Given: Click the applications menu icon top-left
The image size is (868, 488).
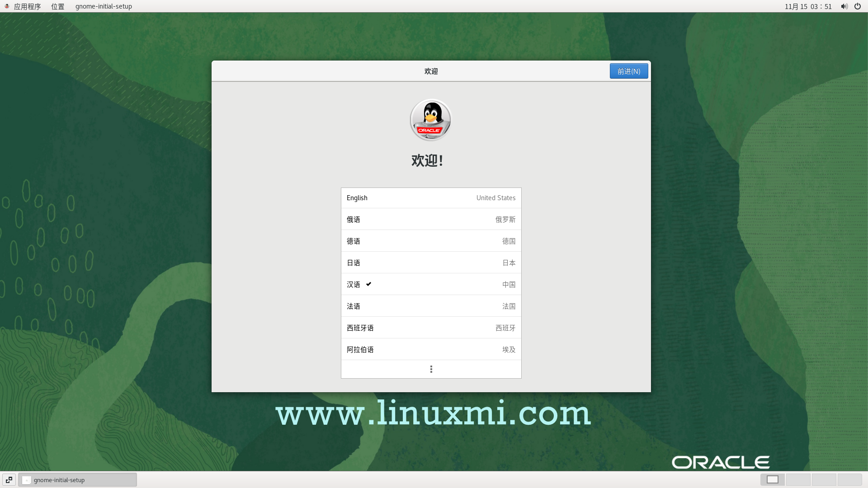Looking at the screenshot, I should click(x=28, y=6).
